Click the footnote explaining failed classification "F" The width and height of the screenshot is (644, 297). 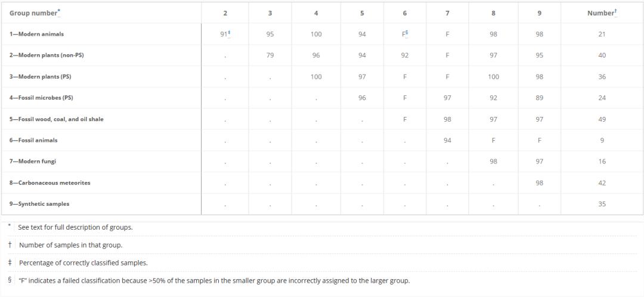pos(214,280)
